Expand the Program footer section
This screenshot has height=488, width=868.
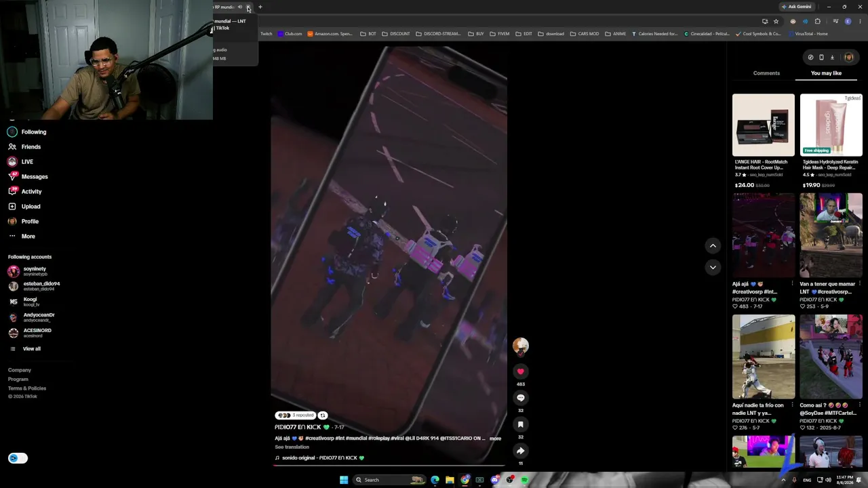click(x=18, y=379)
